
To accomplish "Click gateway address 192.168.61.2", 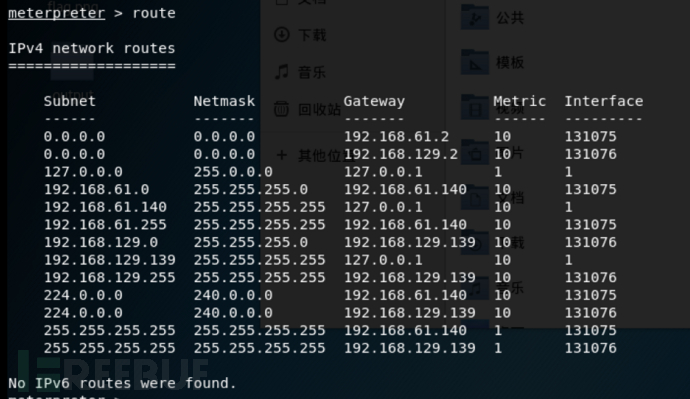I will click(396, 136).
